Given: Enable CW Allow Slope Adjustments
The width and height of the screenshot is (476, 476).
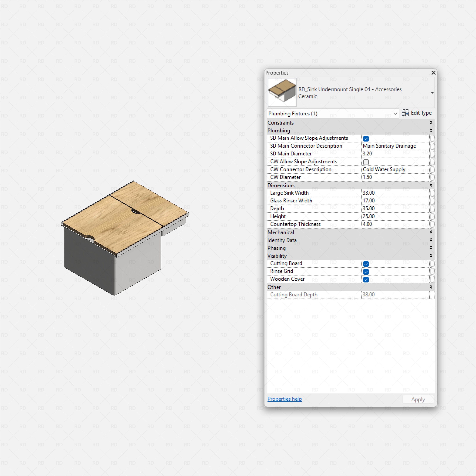Looking at the screenshot, I should click(x=366, y=162).
